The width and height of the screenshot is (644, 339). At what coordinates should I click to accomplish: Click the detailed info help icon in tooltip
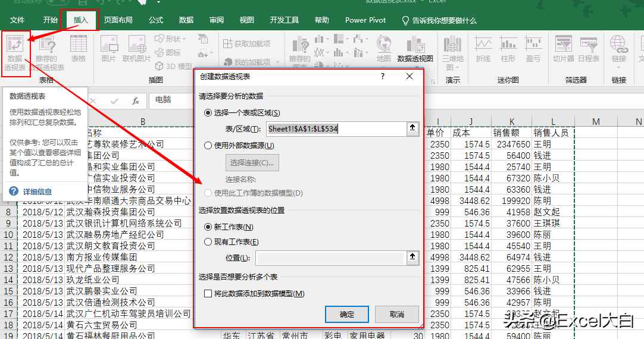pyautogui.click(x=14, y=192)
